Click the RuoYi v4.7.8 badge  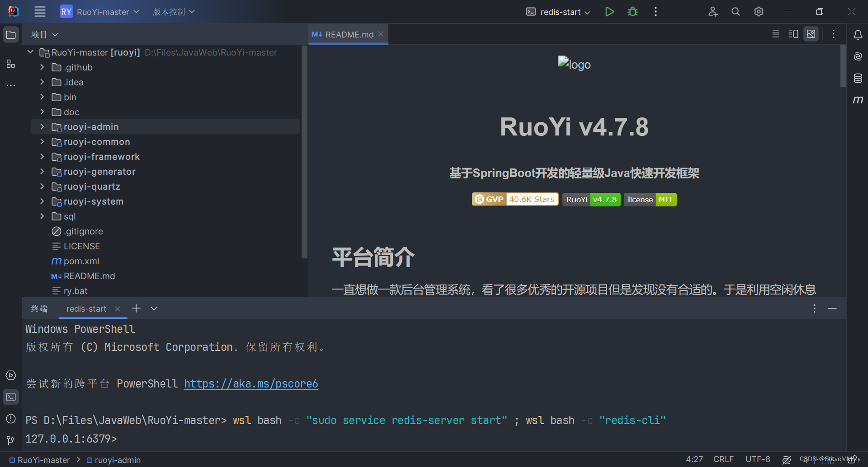coord(591,199)
